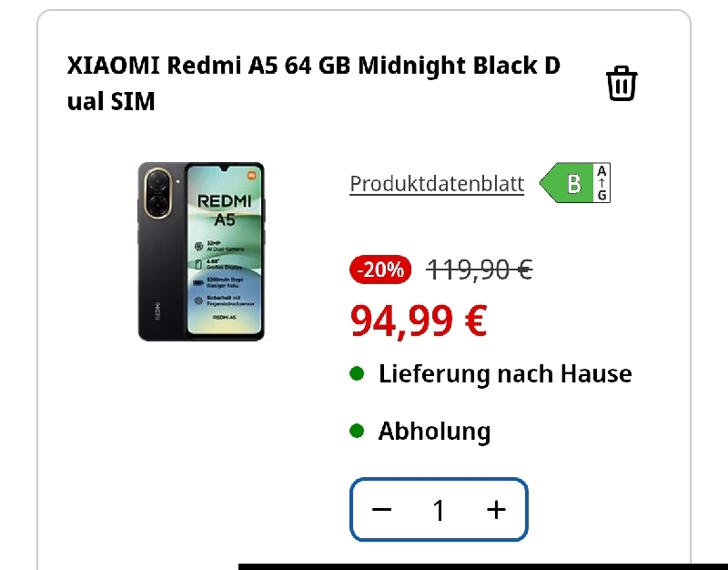728x570 pixels.
Task: Open the Redmi A5 product thumbnail
Action: tap(201, 251)
